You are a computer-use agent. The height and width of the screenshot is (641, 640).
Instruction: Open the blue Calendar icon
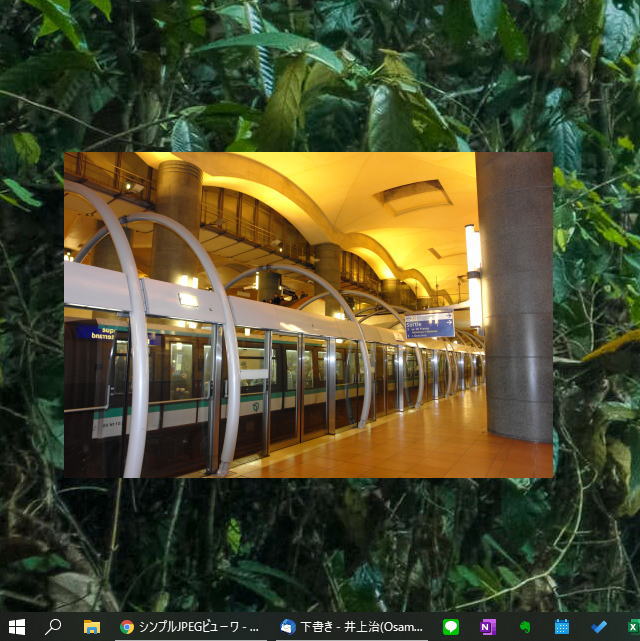click(x=562, y=627)
